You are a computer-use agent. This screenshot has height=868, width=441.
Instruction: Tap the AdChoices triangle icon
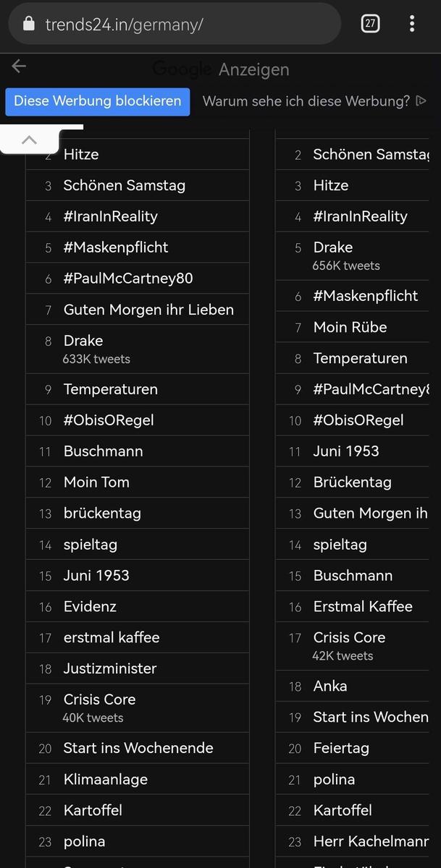pyautogui.click(x=421, y=101)
